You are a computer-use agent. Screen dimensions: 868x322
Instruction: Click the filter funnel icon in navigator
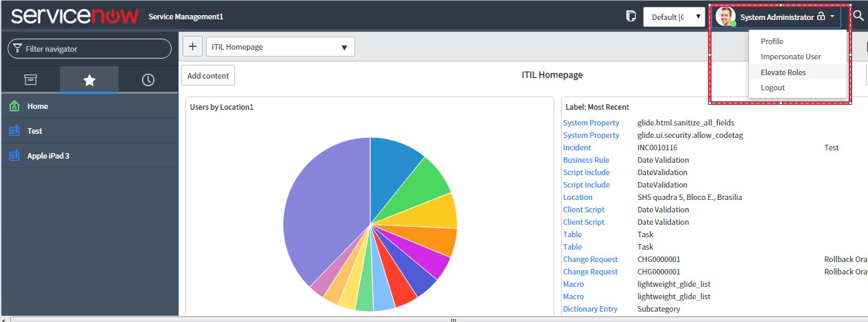(18, 49)
